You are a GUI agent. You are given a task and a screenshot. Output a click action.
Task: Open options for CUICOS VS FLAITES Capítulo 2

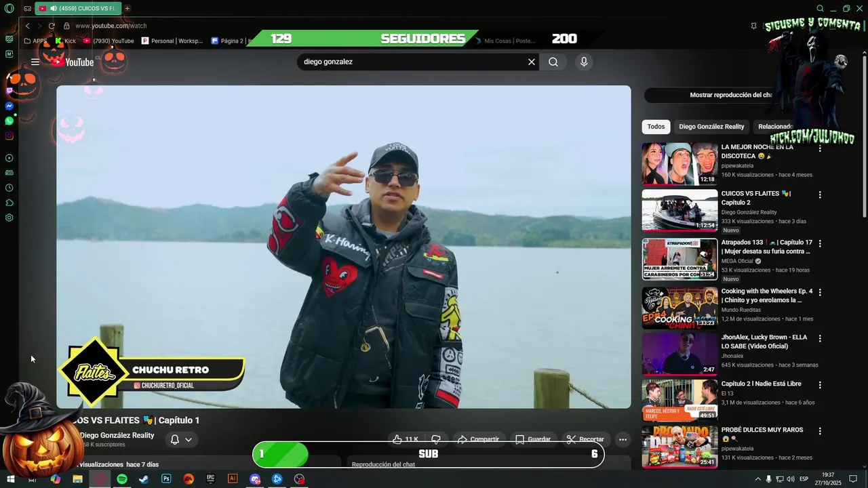click(819, 195)
